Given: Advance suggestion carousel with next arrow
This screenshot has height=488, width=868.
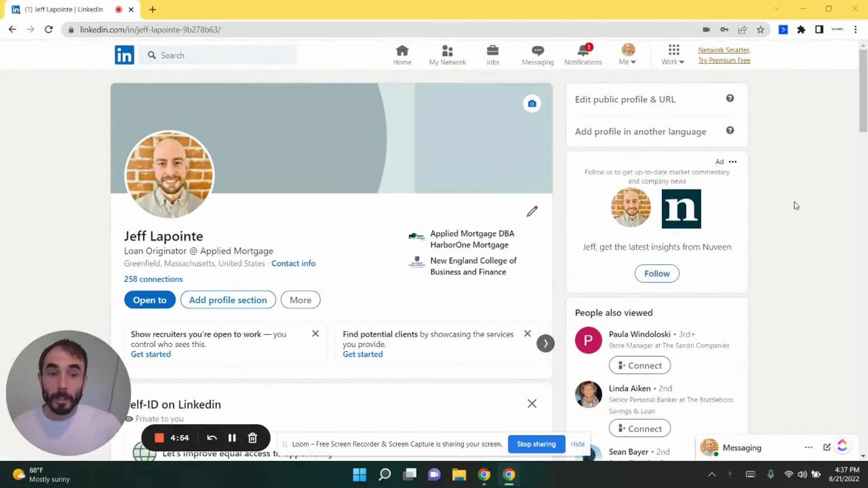Looking at the screenshot, I should point(545,343).
